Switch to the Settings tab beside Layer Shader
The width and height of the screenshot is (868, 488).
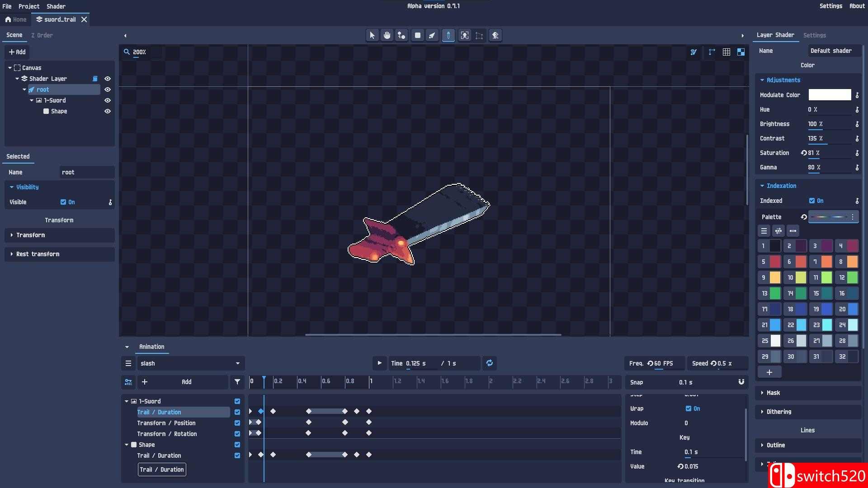point(815,35)
